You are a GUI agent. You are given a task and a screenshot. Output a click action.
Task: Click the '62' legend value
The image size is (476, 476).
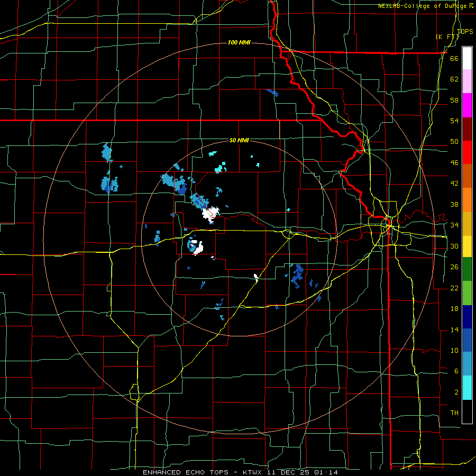(x=454, y=79)
